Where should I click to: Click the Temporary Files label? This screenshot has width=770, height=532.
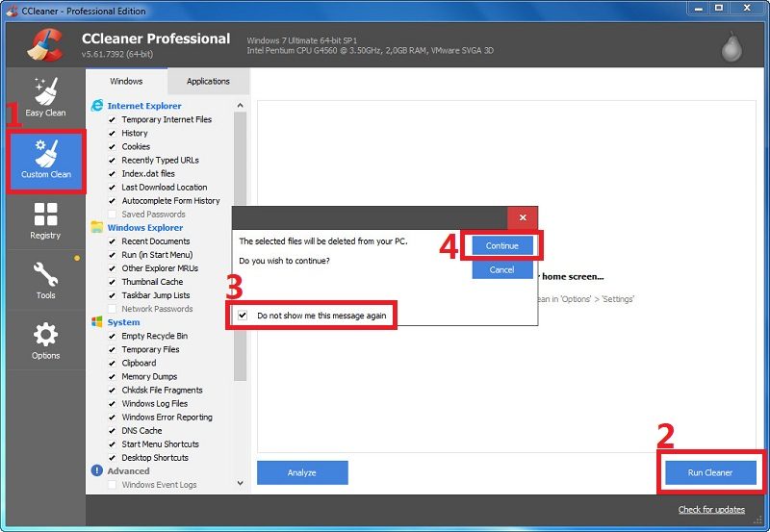(x=150, y=349)
